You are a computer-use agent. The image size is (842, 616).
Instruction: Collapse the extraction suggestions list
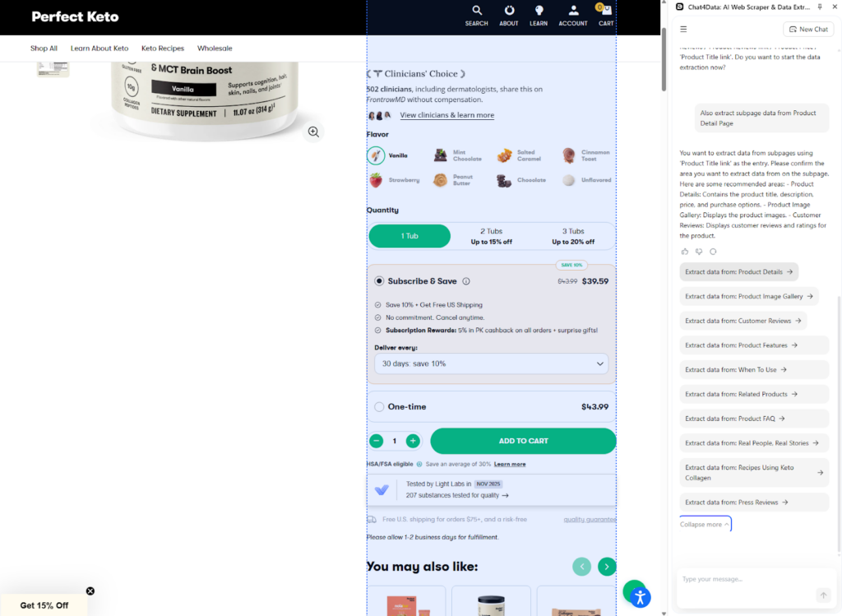[704, 524]
